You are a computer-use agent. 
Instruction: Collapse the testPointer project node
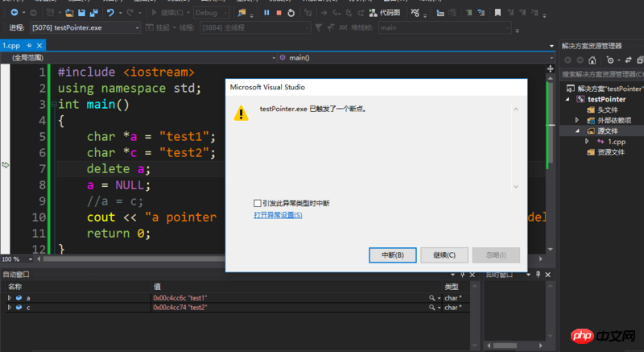pyautogui.click(x=568, y=99)
